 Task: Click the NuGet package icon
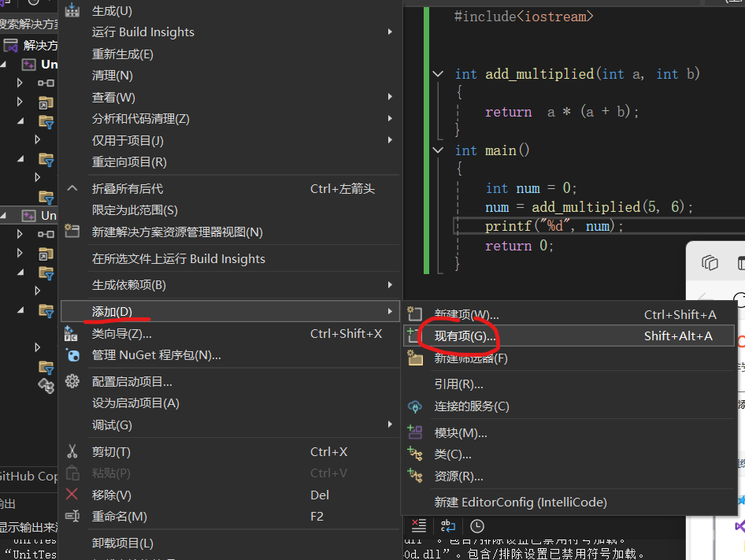tap(72, 355)
